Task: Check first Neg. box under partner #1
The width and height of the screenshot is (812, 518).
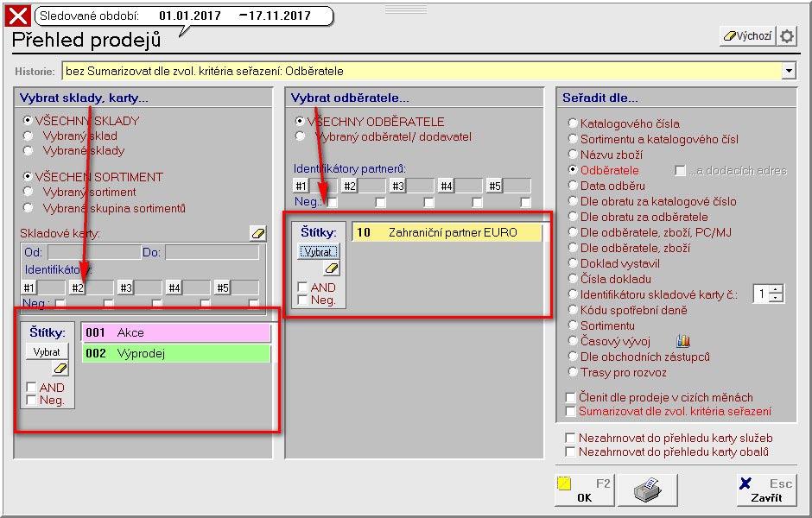Action: tap(332, 202)
